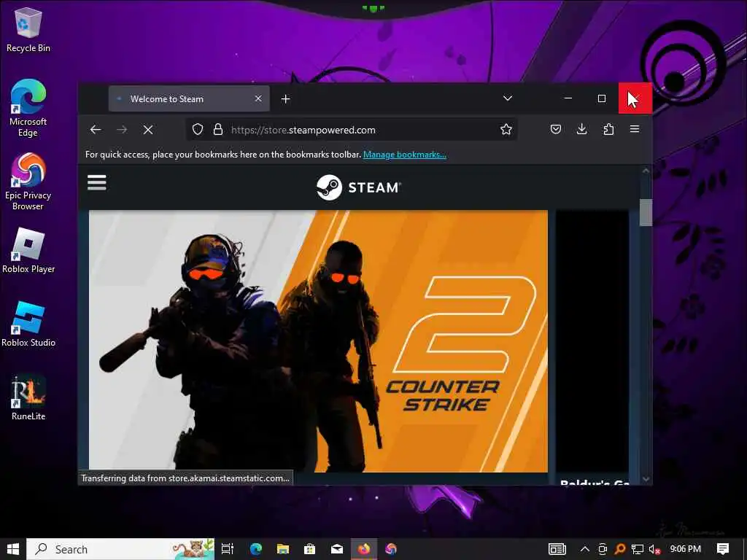Open the Steam hamburger menu
747x560 pixels.
(x=97, y=182)
